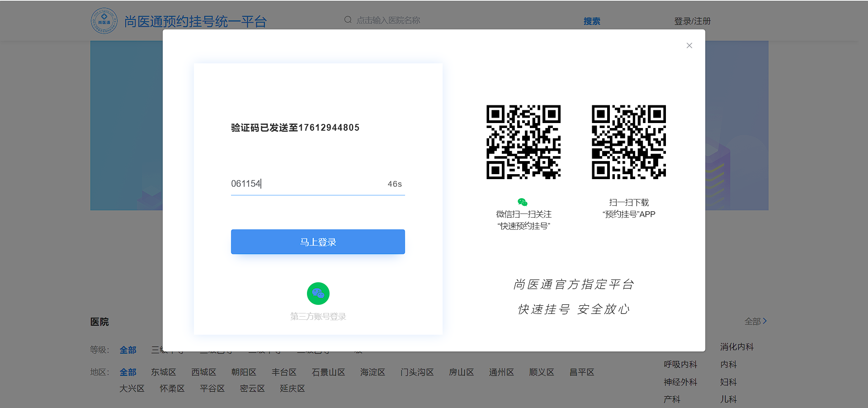Click the 尚医通预约挂号统一平台 title
This screenshot has height=408, width=868.
click(x=195, y=21)
